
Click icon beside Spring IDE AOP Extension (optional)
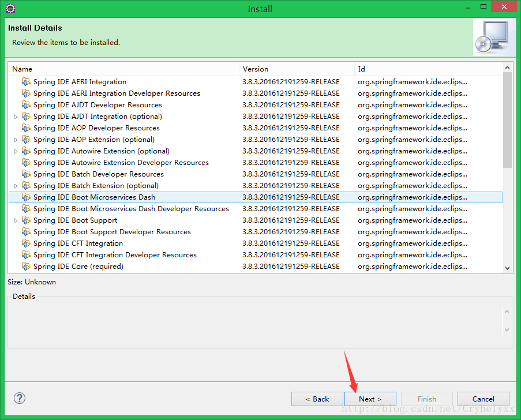click(x=26, y=140)
